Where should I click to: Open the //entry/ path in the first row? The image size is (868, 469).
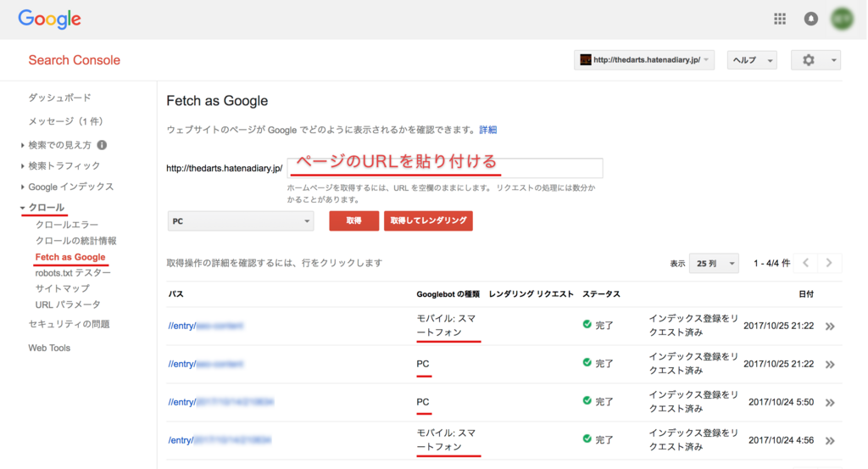tap(206, 326)
